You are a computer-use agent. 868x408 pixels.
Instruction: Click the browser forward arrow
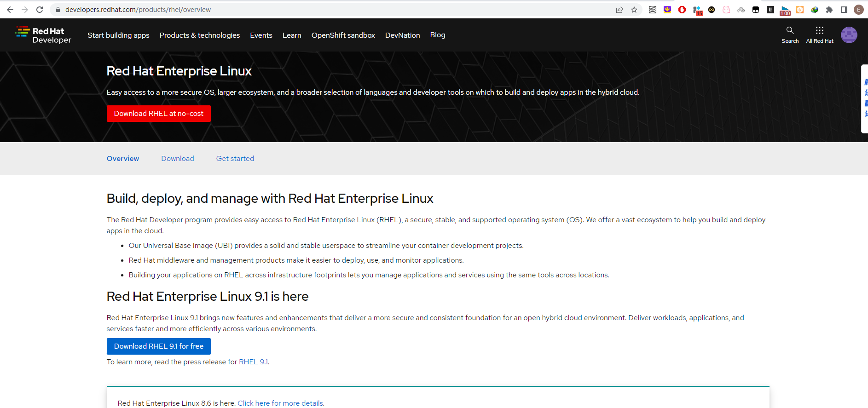25,10
